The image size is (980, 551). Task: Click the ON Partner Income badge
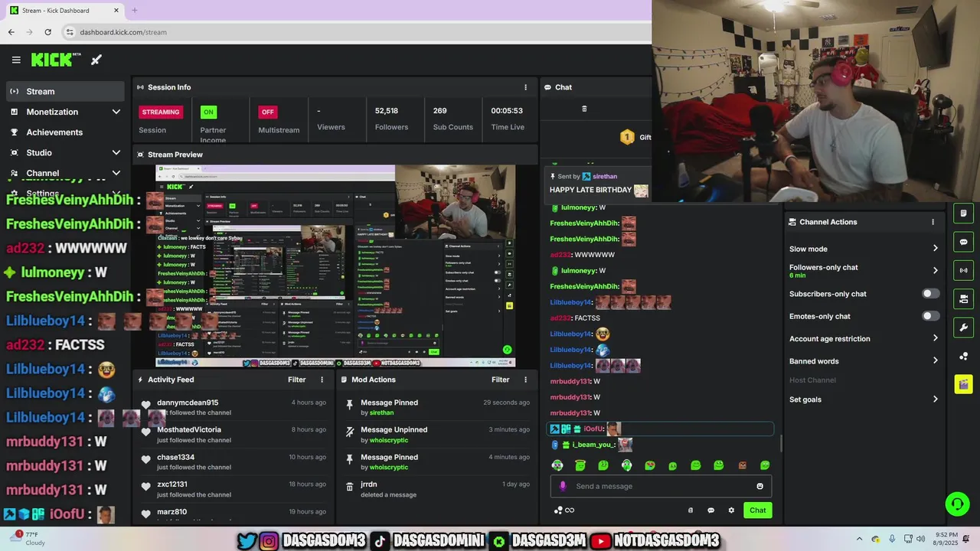[x=207, y=112]
